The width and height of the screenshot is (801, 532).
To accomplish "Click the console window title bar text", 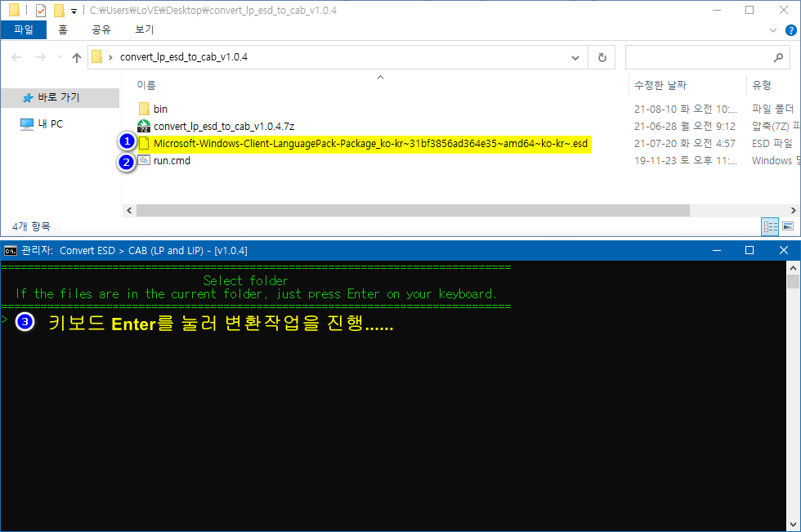I will 134,251.
